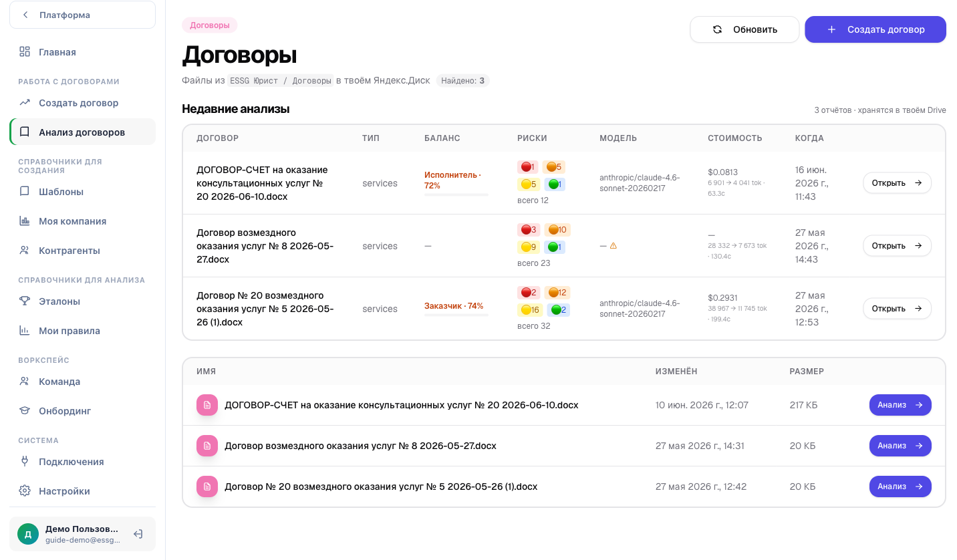This screenshot has height=560, width=957.
Task: Click yellow risk badge 16 in Договор № 20 row
Action: coord(531,310)
